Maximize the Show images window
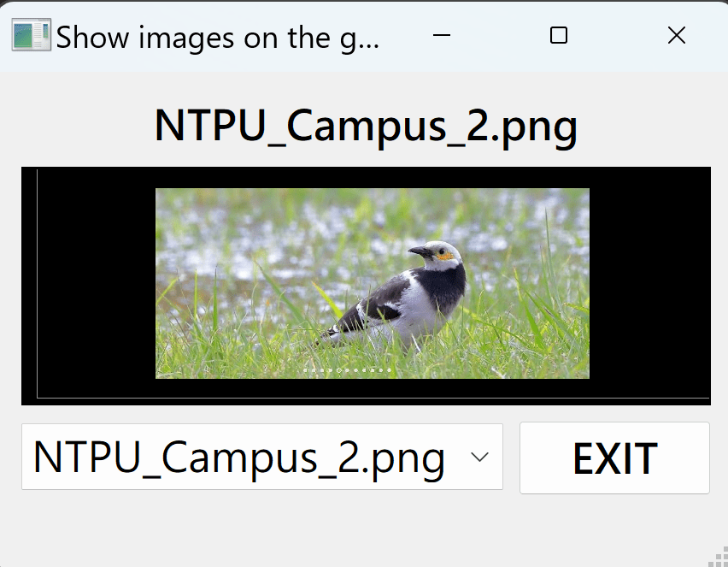 559,35
